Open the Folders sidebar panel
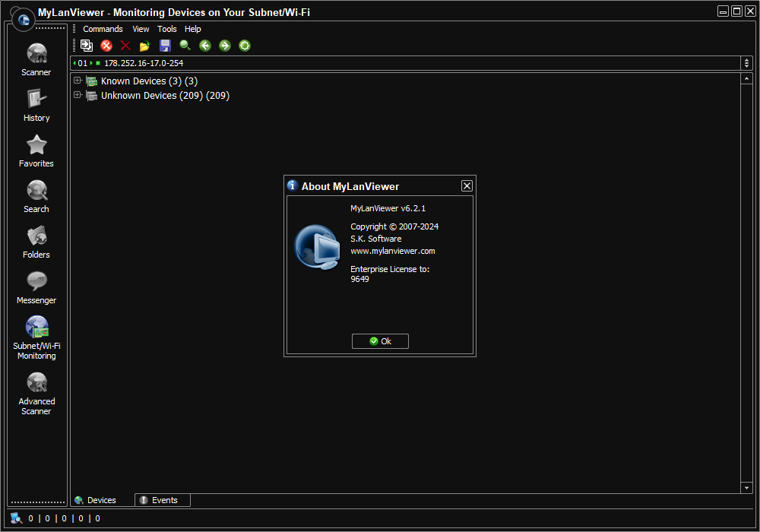This screenshot has width=760, height=532. pos(36,242)
